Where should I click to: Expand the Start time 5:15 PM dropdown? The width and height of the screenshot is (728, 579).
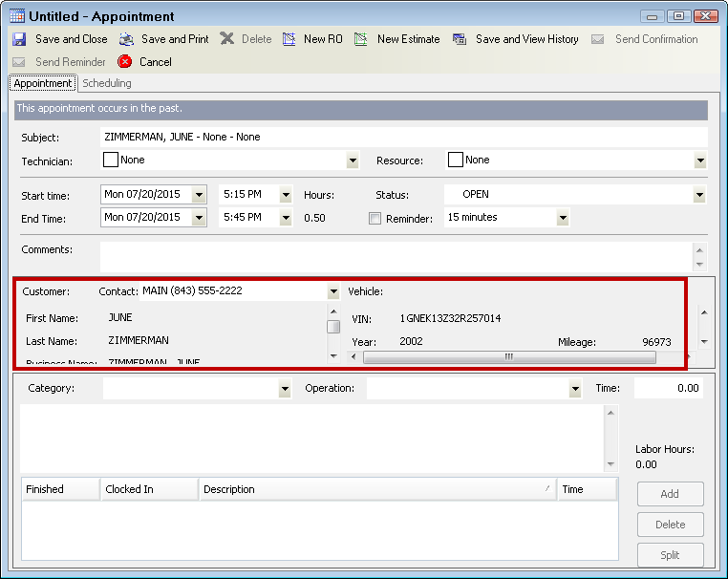pos(285,195)
